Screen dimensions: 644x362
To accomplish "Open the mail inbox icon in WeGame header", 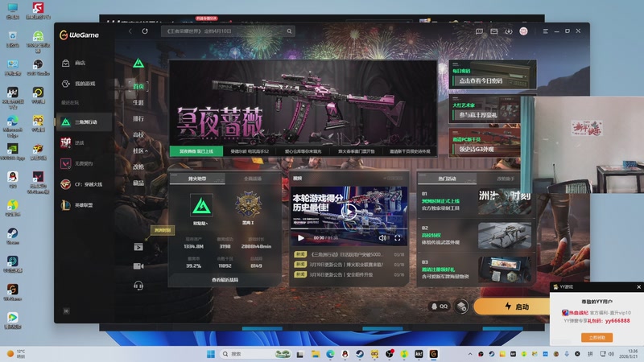I will coord(494,31).
